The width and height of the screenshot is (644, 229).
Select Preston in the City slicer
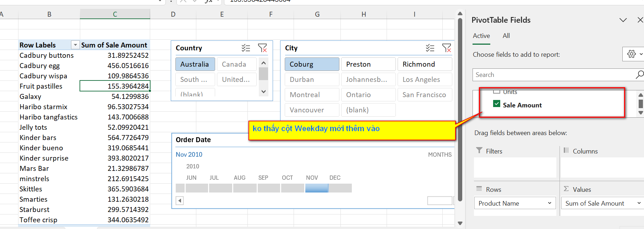tap(368, 64)
